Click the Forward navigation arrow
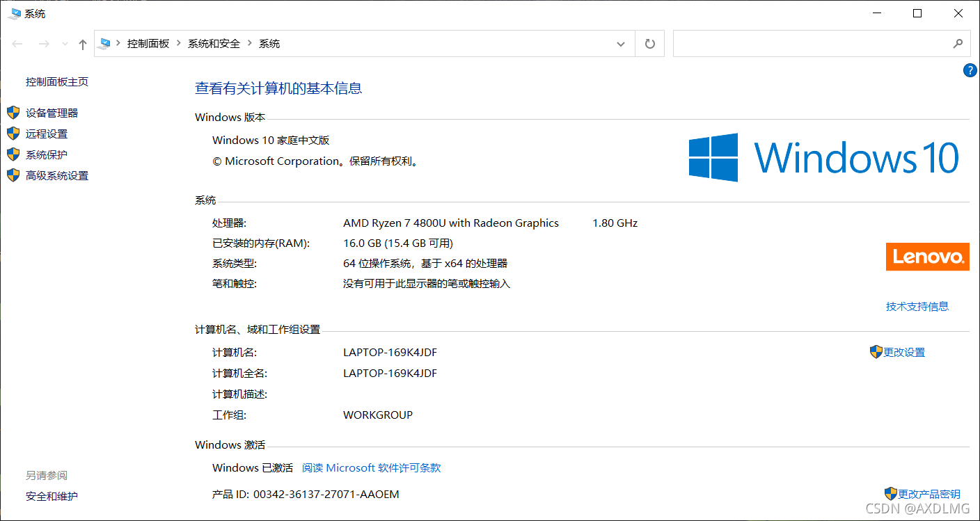The width and height of the screenshot is (980, 521). point(43,44)
